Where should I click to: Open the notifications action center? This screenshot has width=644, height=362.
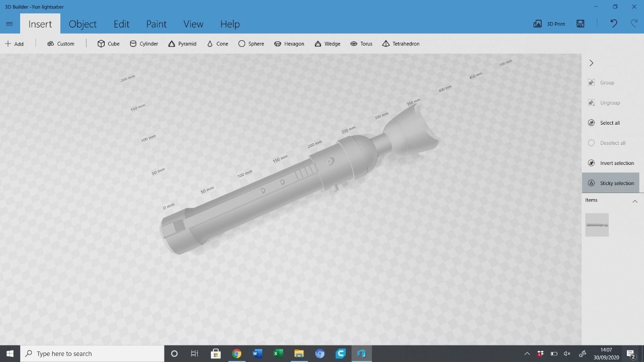click(x=631, y=353)
